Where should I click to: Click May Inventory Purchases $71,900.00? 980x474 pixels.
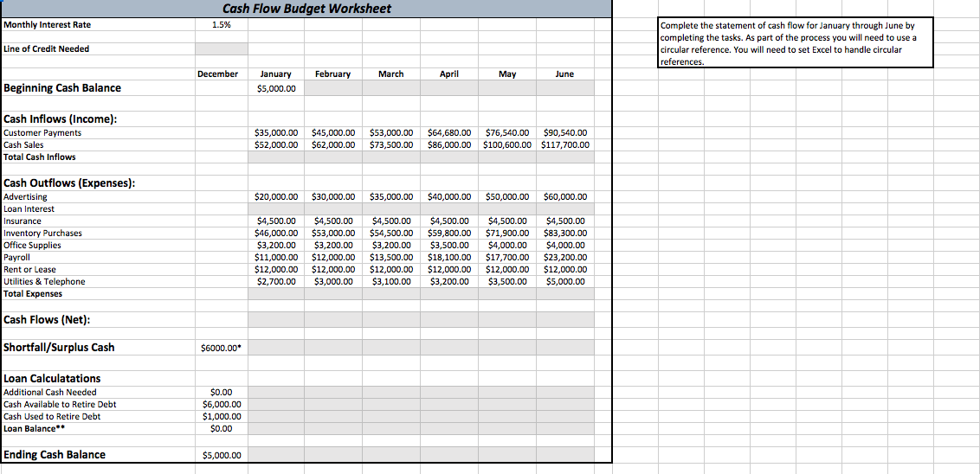pos(506,233)
